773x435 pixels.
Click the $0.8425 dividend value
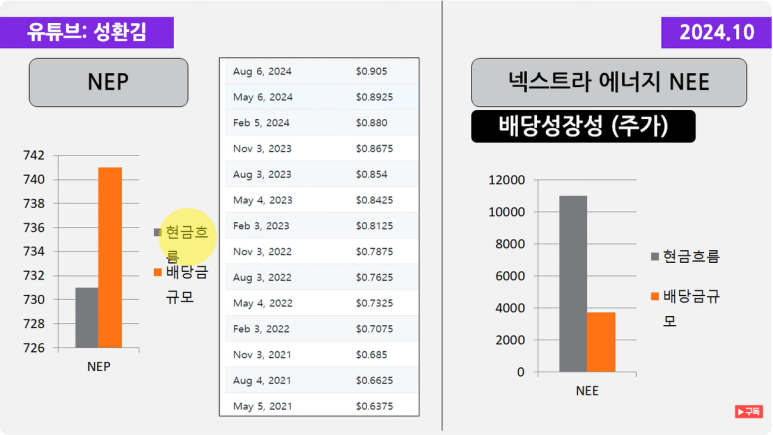tap(375, 200)
